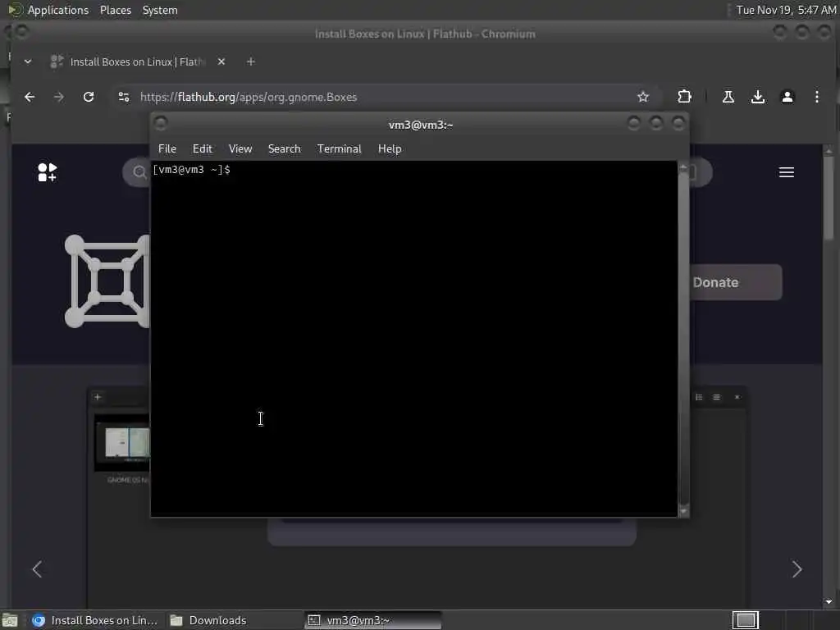840x630 pixels.
Task: Open the terminal Edit menu
Action: pyautogui.click(x=202, y=149)
